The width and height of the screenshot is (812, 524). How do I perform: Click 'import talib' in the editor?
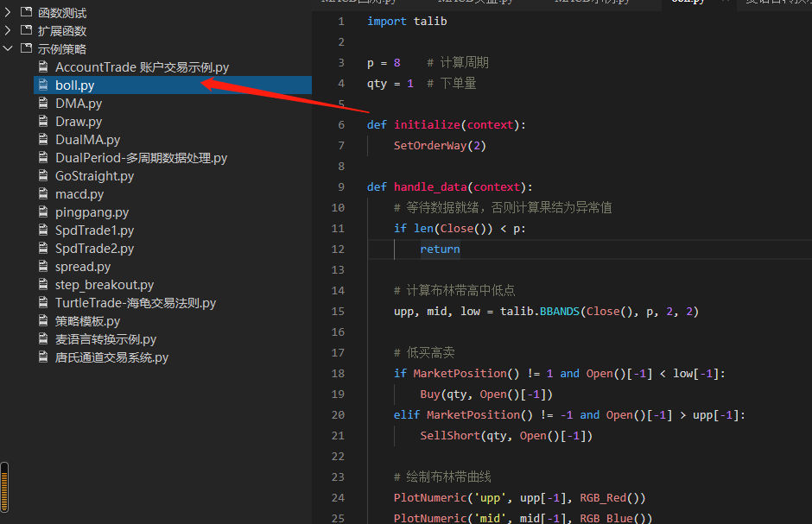[407, 22]
